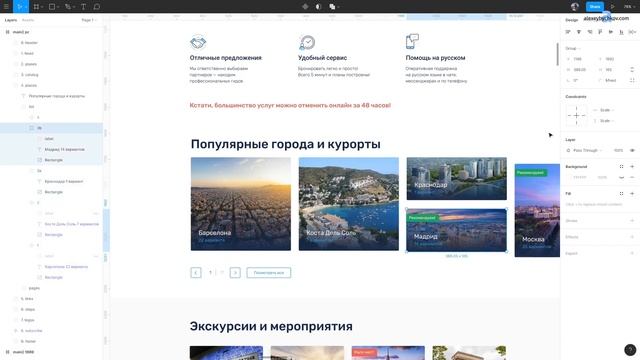The width and height of the screenshot is (640, 360).
Task: Open vertical constraint Scale dropdown
Action: 607,121
